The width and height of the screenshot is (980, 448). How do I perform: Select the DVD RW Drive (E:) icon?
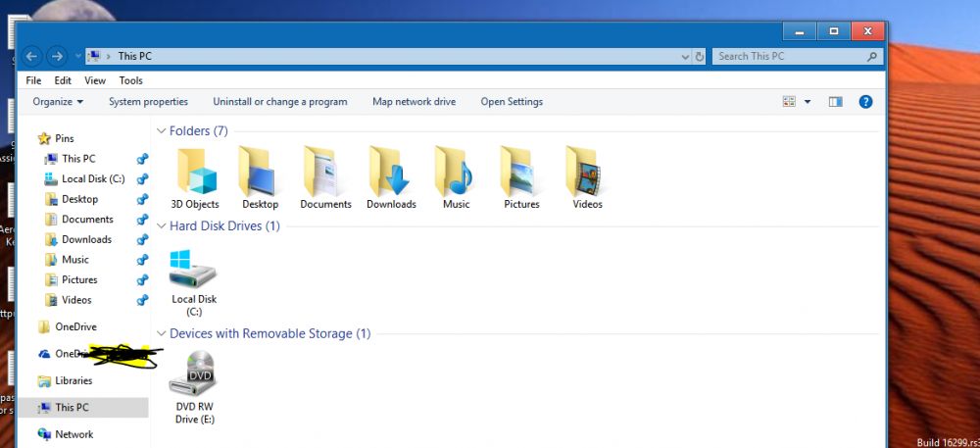194,375
